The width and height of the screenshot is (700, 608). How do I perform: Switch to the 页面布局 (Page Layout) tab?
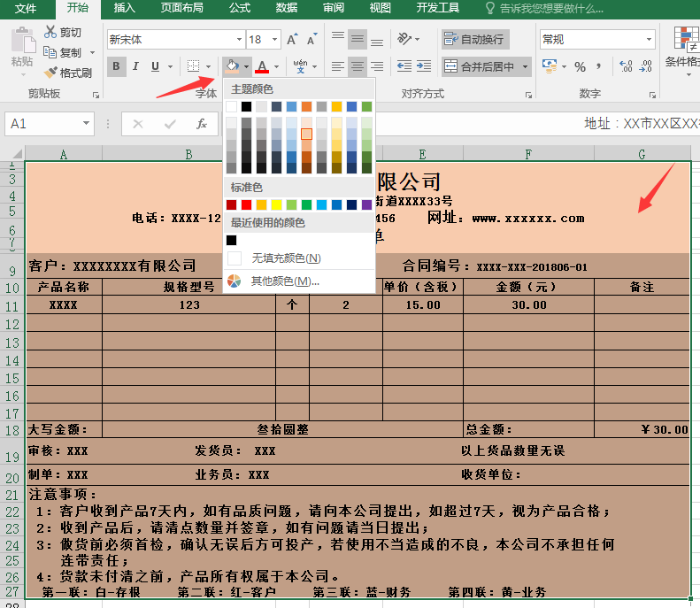tap(181, 8)
